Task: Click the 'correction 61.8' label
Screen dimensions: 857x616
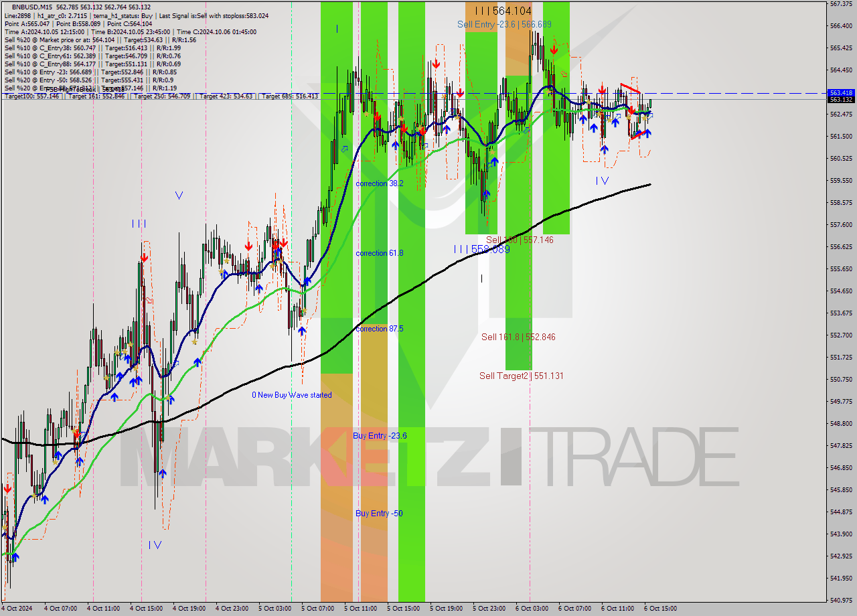Action: click(380, 253)
